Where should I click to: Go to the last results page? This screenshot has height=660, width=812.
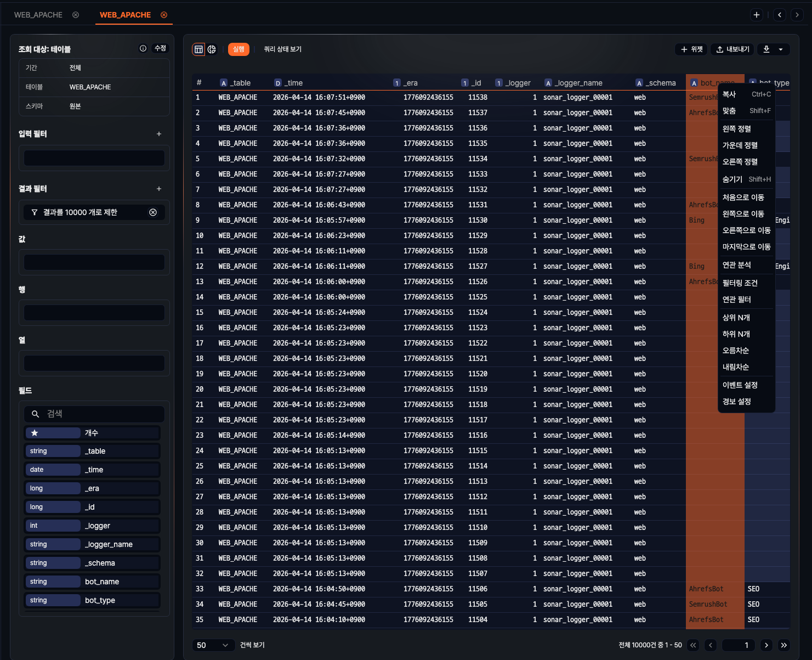(x=784, y=645)
